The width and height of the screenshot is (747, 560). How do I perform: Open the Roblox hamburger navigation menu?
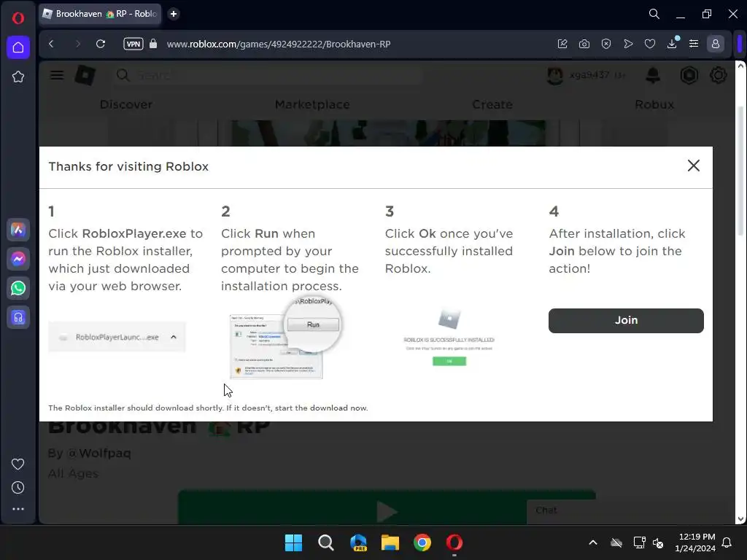pos(57,75)
